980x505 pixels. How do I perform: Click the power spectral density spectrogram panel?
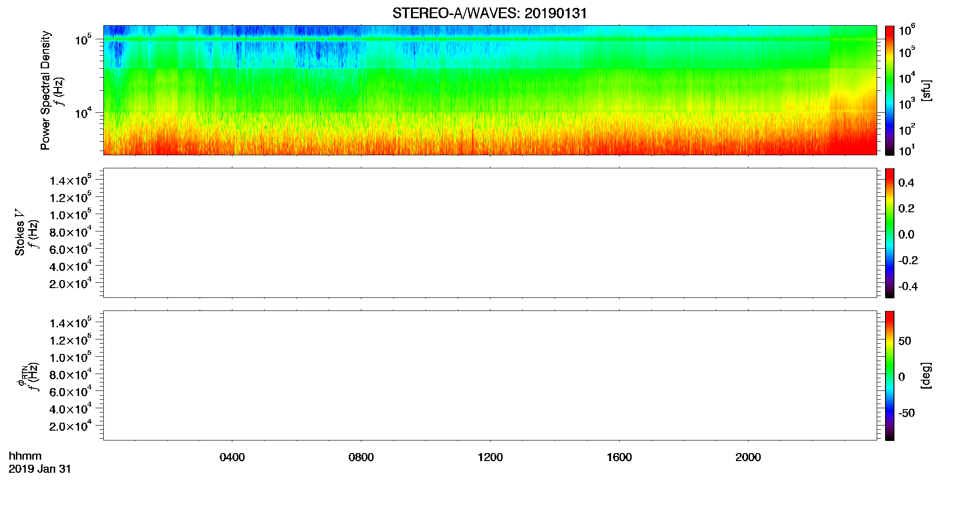point(490,90)
